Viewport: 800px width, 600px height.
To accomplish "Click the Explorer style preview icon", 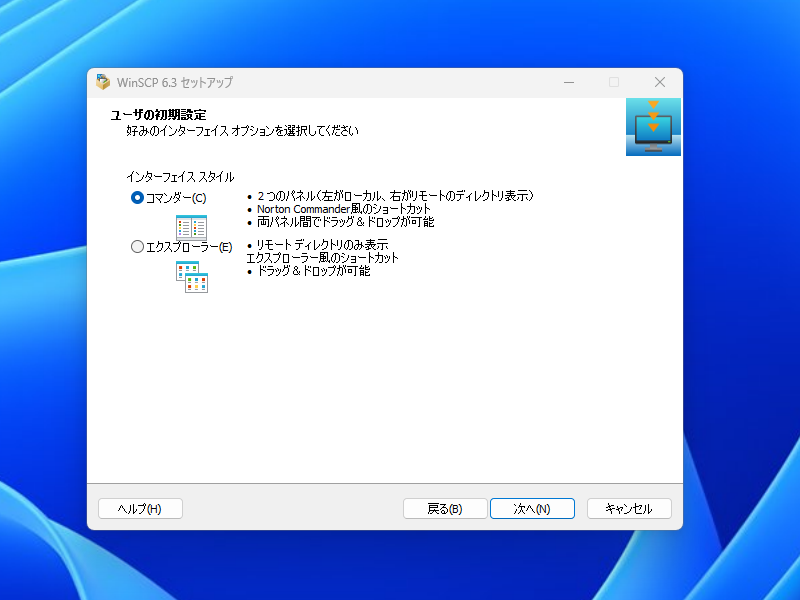I will pos(190,277).
